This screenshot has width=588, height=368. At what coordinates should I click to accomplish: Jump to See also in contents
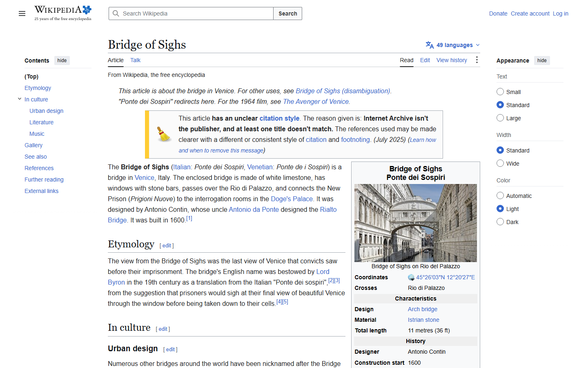36,157
